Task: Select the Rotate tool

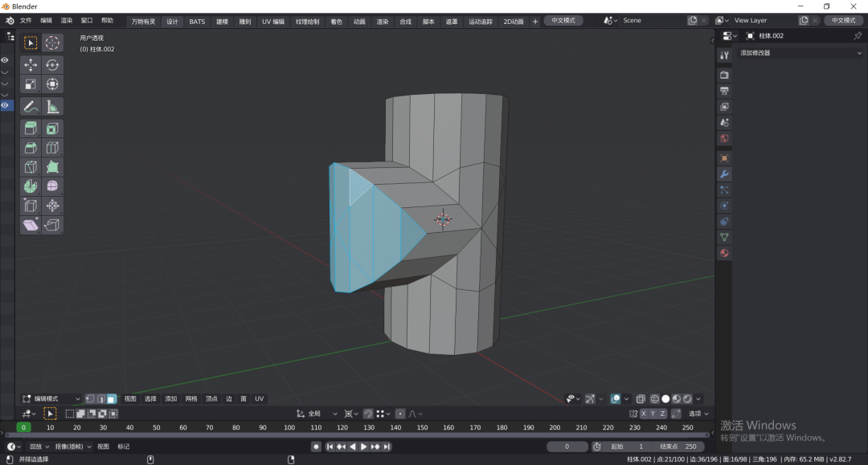Action: click(52, 65)
